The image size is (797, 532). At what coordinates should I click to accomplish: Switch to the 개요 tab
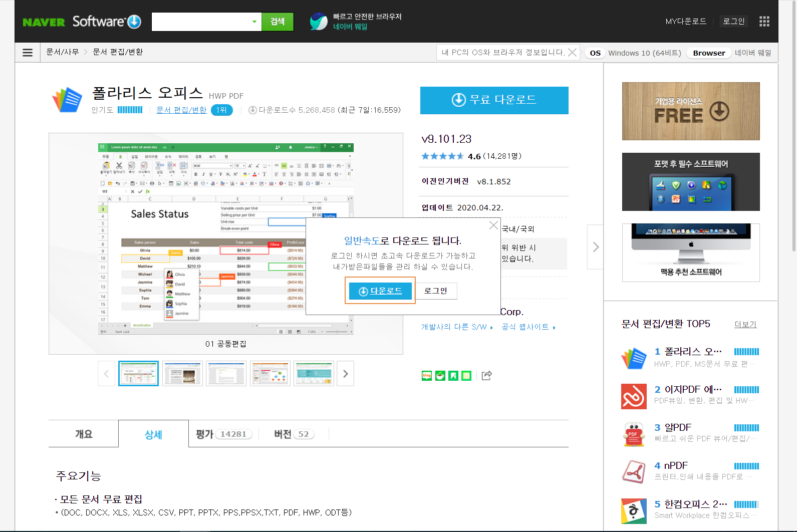click(x=84, y=434)
